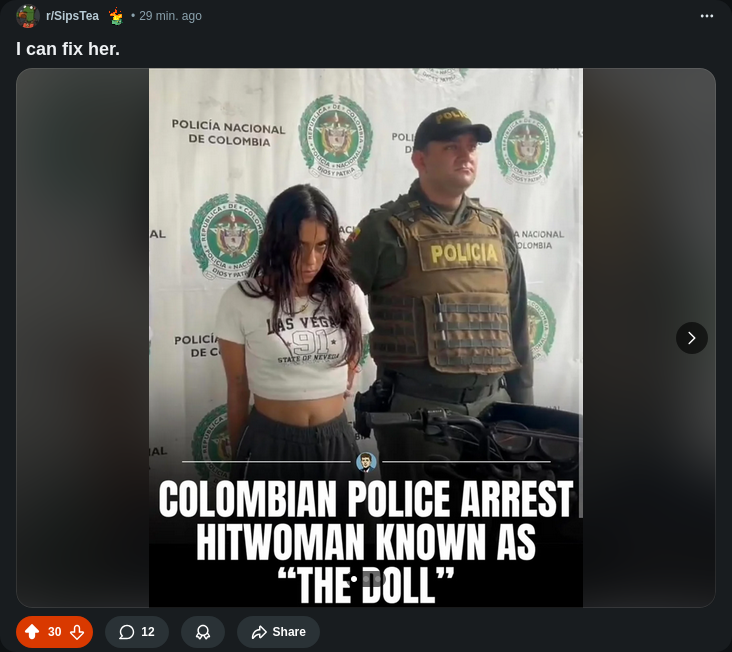Downvote the post
This screenshot has height=652, width=732.
pos(77,632)
